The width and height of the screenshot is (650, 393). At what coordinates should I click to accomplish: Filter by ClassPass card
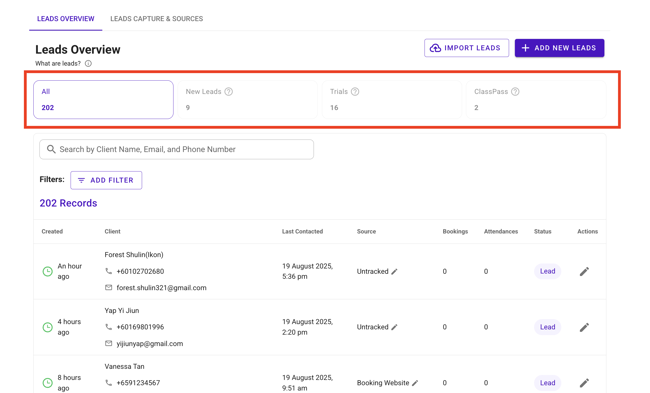(536, 99)
